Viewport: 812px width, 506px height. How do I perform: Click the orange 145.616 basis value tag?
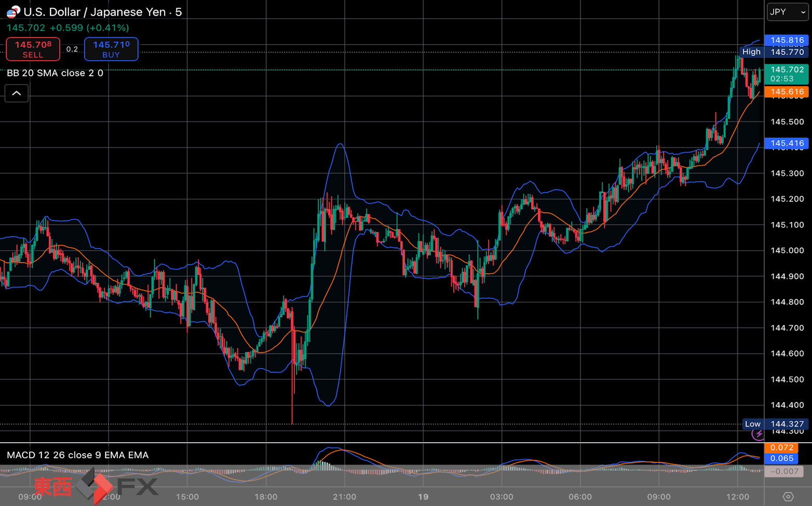(787, 92)
